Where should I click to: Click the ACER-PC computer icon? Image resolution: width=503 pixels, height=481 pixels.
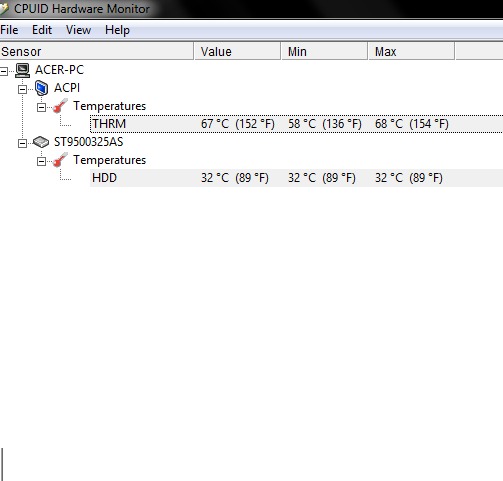pyautogui.click(x=22, y=70)
